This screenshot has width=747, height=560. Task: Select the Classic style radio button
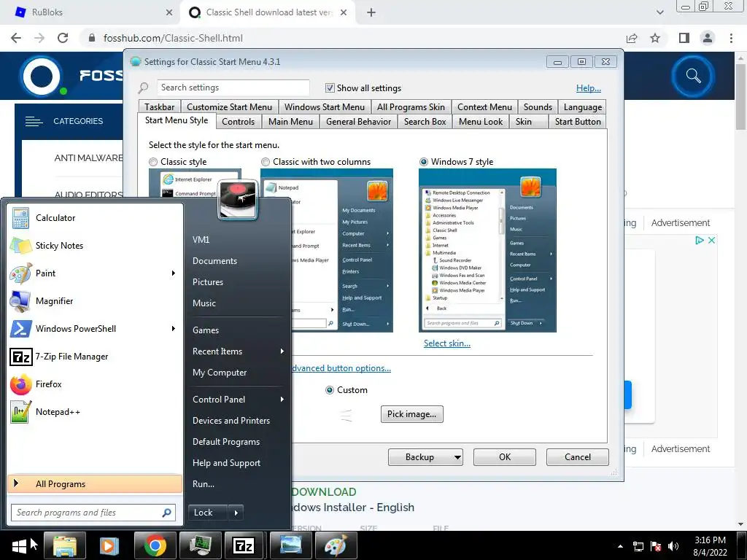point(153,162)
